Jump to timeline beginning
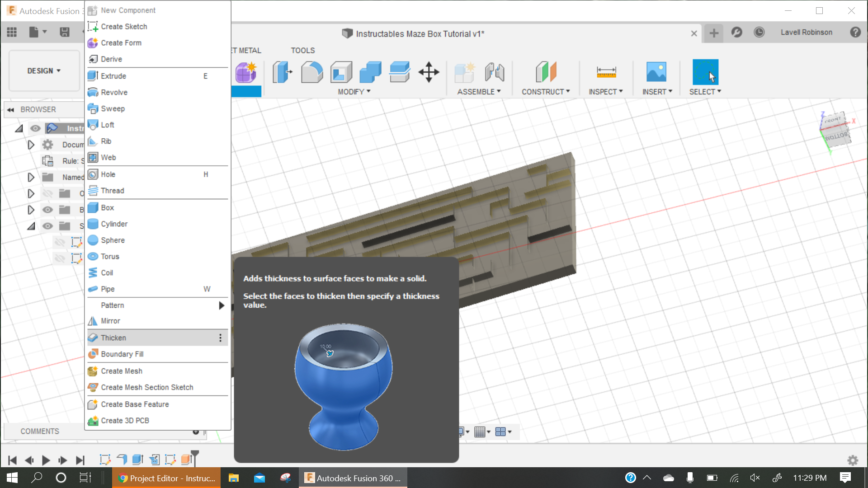The width and height of the screenshot is (868, 488). coord(12,460)
